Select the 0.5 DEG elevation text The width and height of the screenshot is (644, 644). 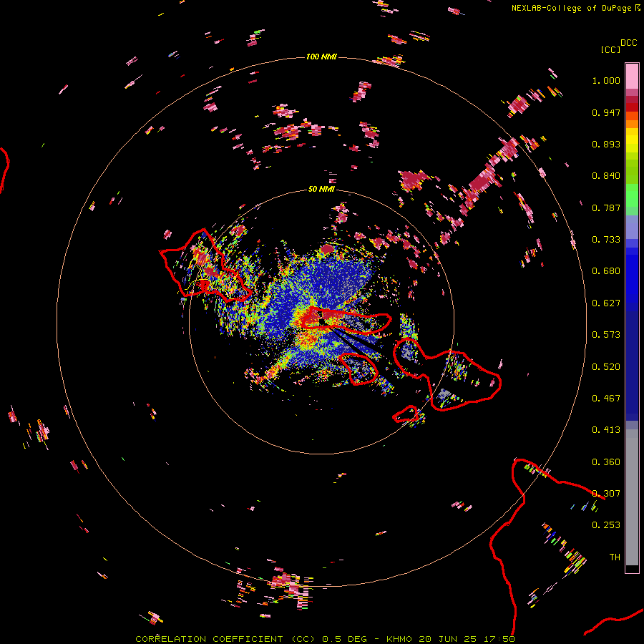[345, 639]
